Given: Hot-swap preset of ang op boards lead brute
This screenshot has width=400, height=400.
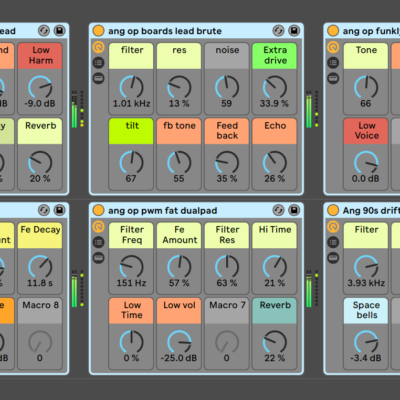Looking at the screenshot, I should (278, 31).
